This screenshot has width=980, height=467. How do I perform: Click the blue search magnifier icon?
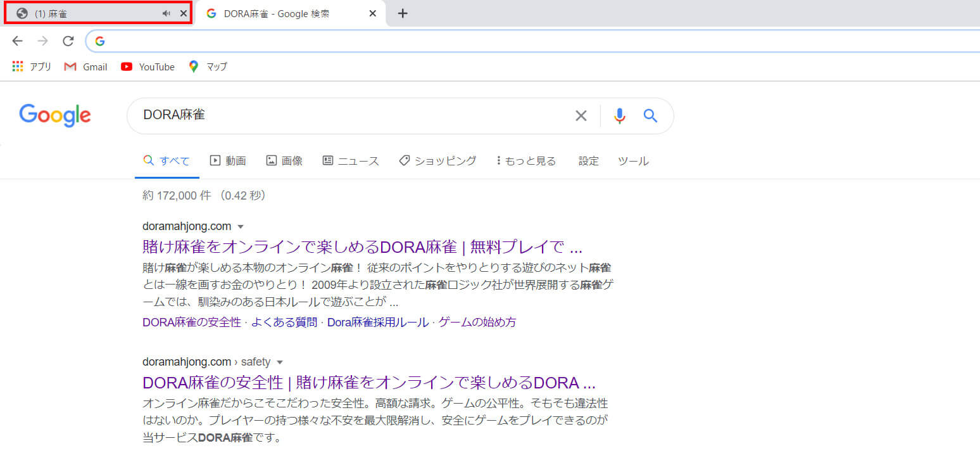[x=650, y=115]
